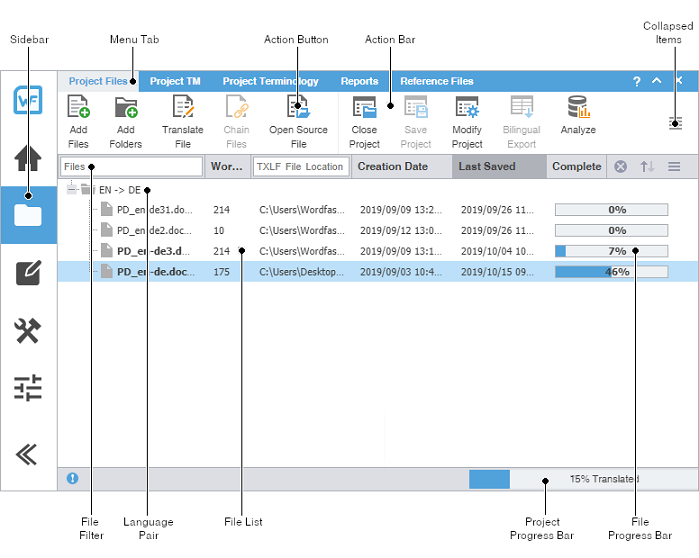The width and height of the screenshot is (699, 558).
Task: Sort by Creation Date column header
Action: pos(393,167)
